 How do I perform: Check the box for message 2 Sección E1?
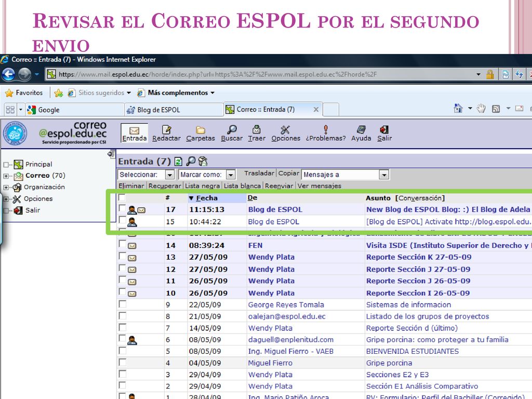[123, 385]
